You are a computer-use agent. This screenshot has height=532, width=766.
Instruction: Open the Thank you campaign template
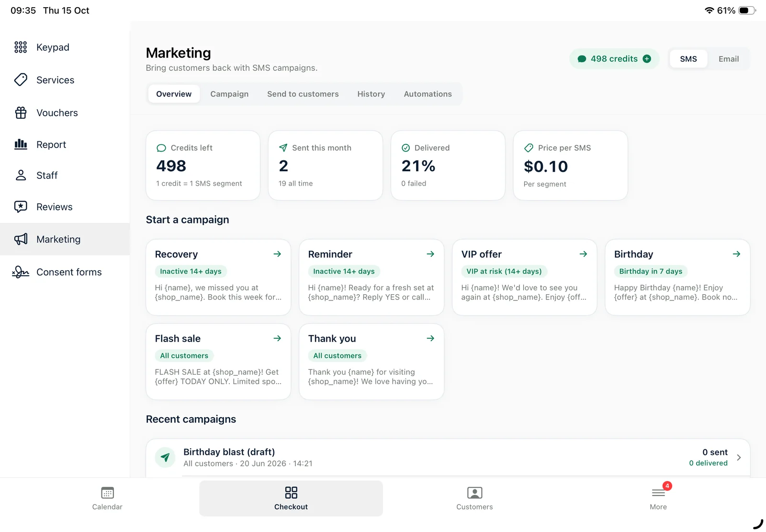pyautogui.click(x=372, y=362)
